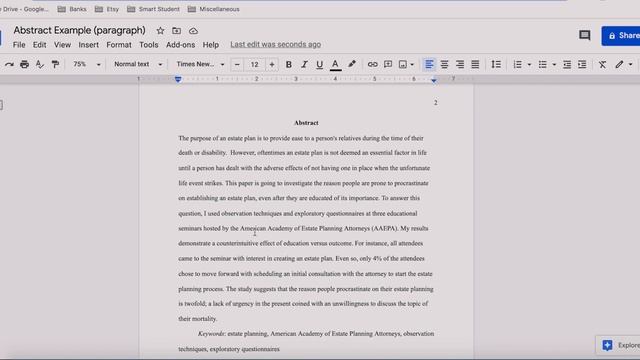The height and width of the screenshot is (360, 640).
Task: Click the Abstract heading in document
Action: (x=306, y=123)
